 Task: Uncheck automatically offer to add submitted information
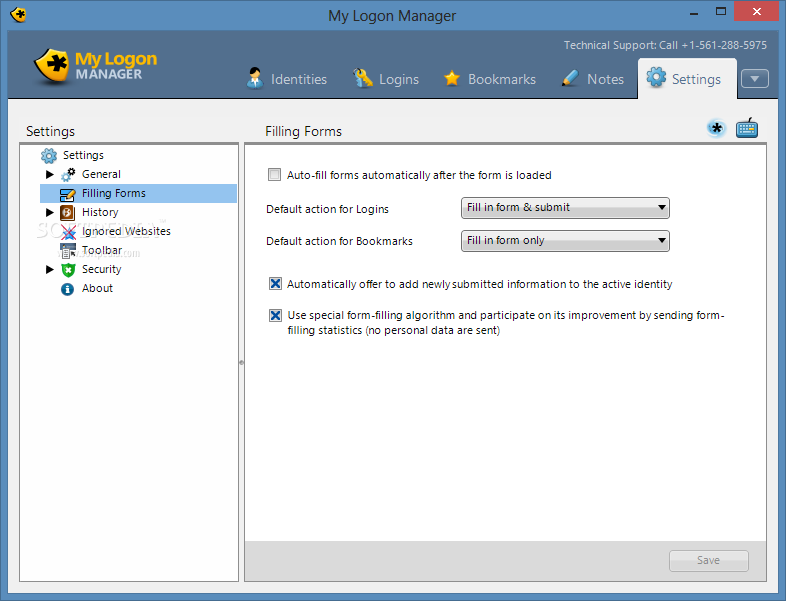click(x=275, y=284)
